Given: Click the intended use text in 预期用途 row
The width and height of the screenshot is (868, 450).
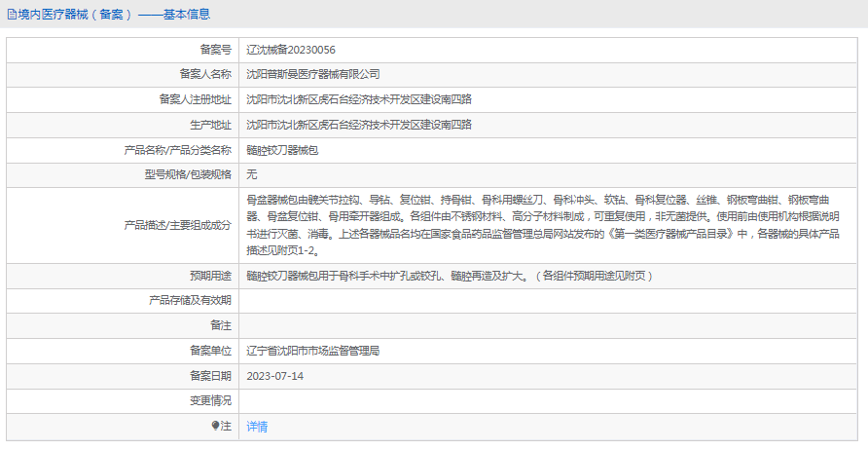Looking at the screenshot, I should (x=450, y=276).
